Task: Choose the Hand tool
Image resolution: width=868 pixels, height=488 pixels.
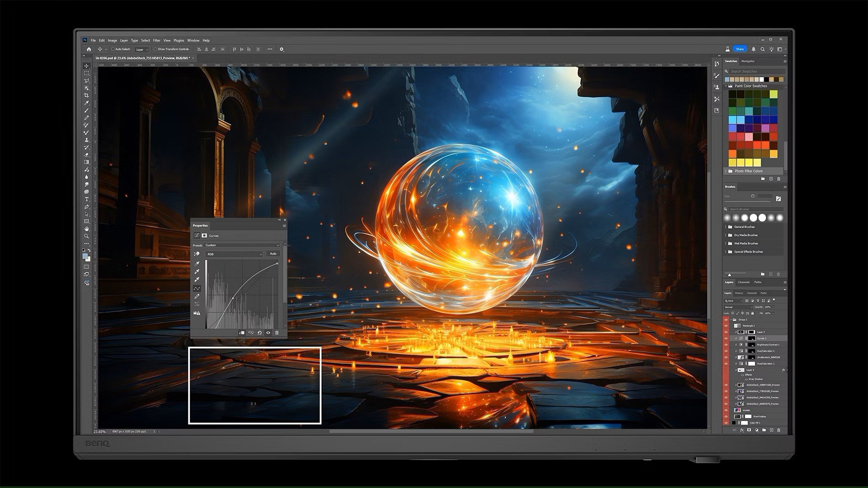Action: pos(86,229)
